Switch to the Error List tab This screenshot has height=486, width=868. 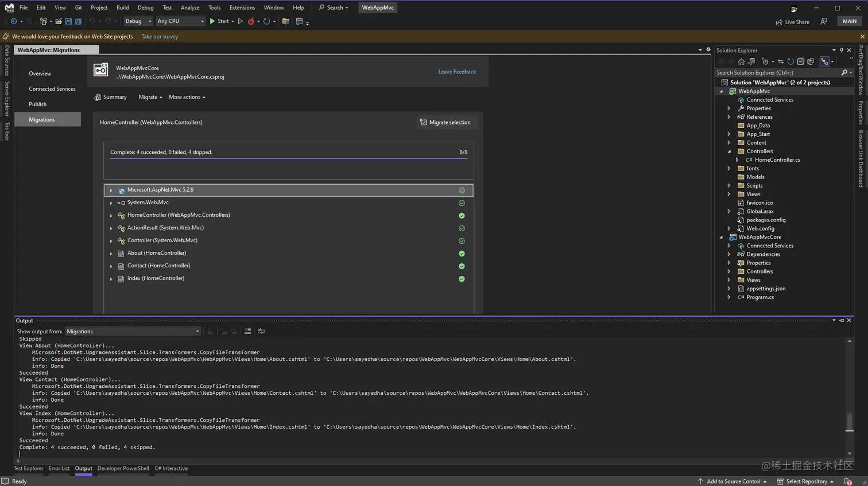[x=59, y=468]
